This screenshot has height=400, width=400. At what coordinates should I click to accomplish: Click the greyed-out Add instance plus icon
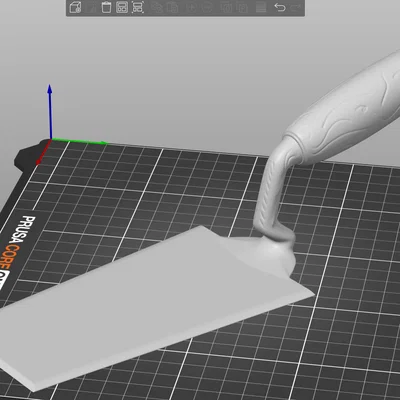click(x=191, y=7)
